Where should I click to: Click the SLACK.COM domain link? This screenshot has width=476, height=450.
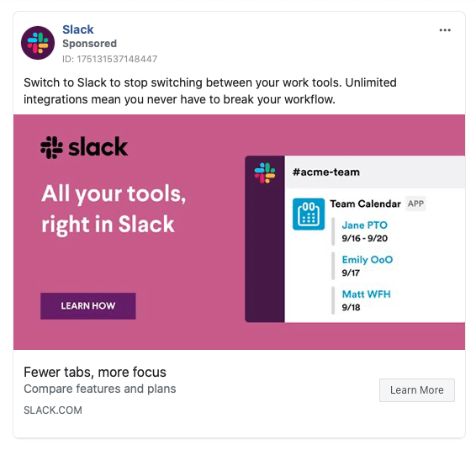[x=53, y=410]
